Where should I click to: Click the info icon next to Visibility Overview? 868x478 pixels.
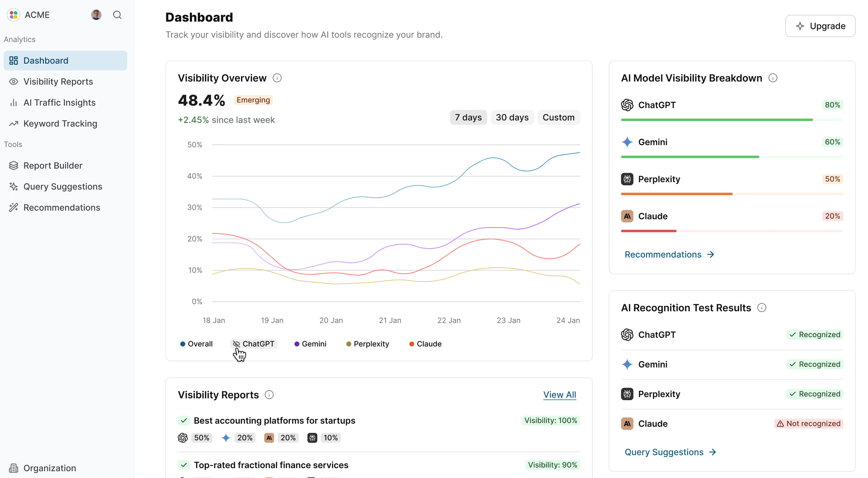click(277, 77)
